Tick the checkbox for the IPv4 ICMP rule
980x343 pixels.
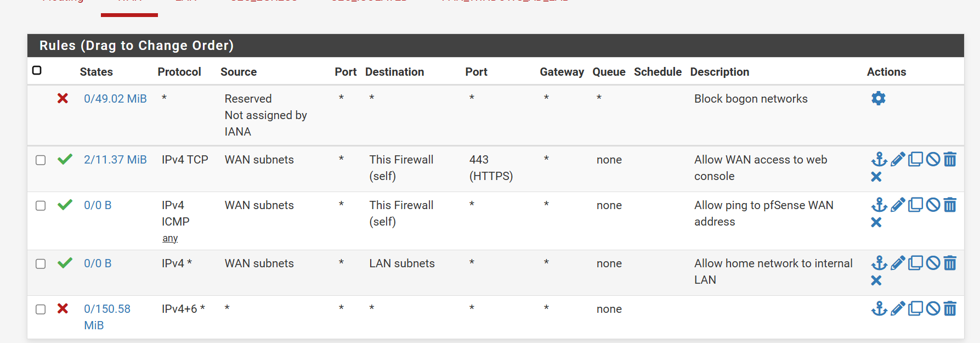41,205
